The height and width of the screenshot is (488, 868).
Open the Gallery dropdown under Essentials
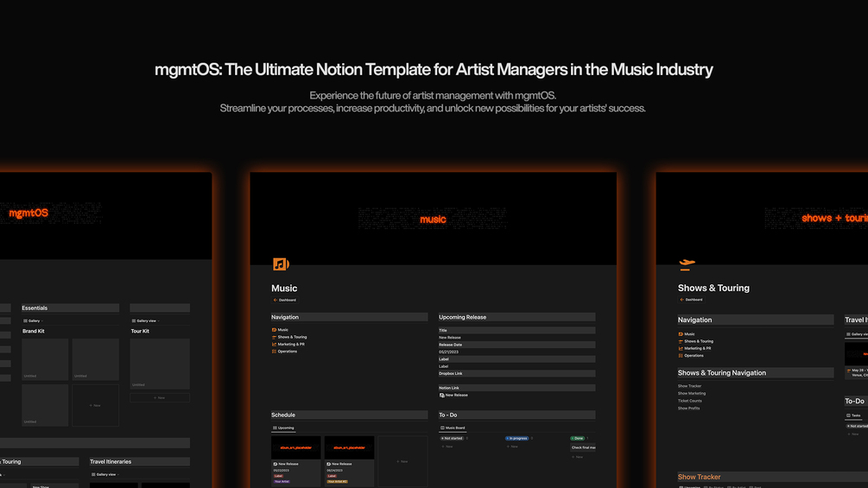point(33,321)
